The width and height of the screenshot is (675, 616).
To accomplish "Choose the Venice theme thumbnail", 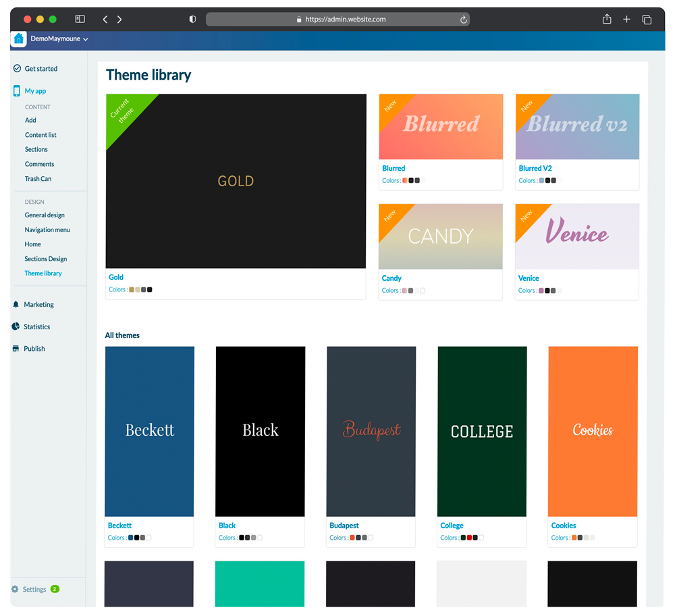I will tap(577, 237).
